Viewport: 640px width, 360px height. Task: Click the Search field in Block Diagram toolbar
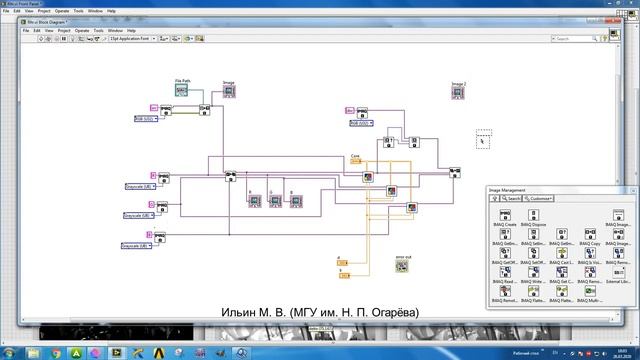coord(574,38)
